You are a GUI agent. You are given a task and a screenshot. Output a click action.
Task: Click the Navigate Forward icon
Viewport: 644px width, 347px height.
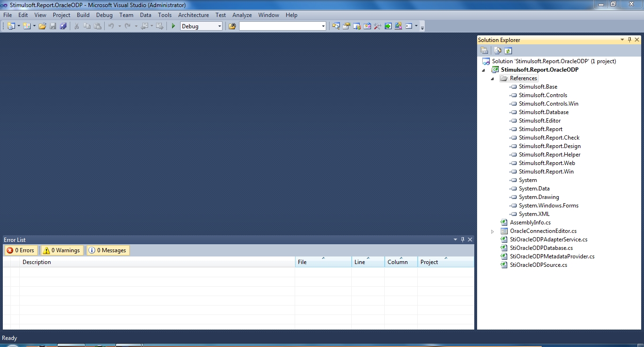pyautogui.click(x=159, y=26)
